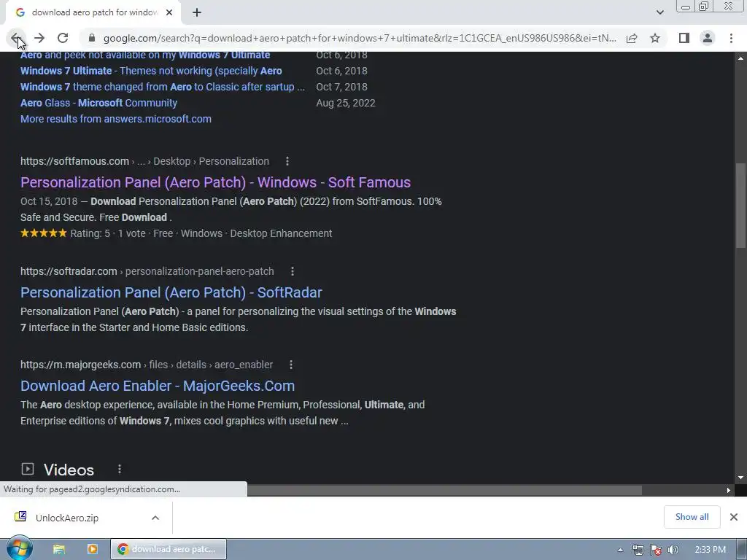Open a new browser tab

point(197,12)
